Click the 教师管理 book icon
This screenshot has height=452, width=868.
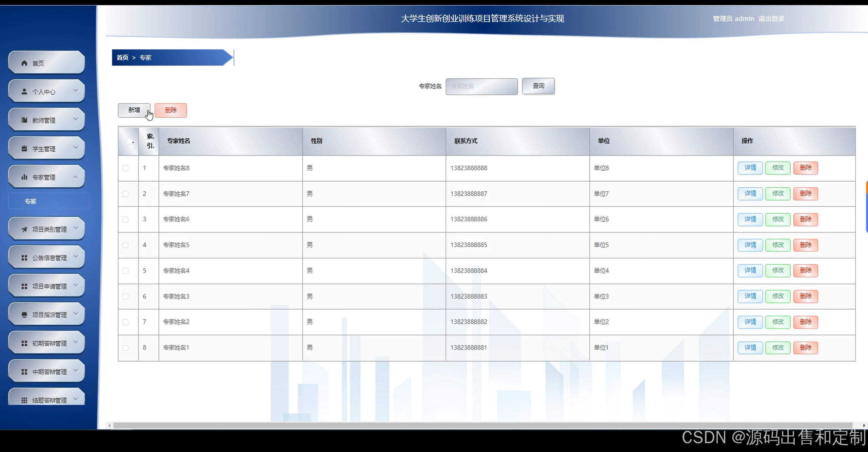(x=24, y=120)
